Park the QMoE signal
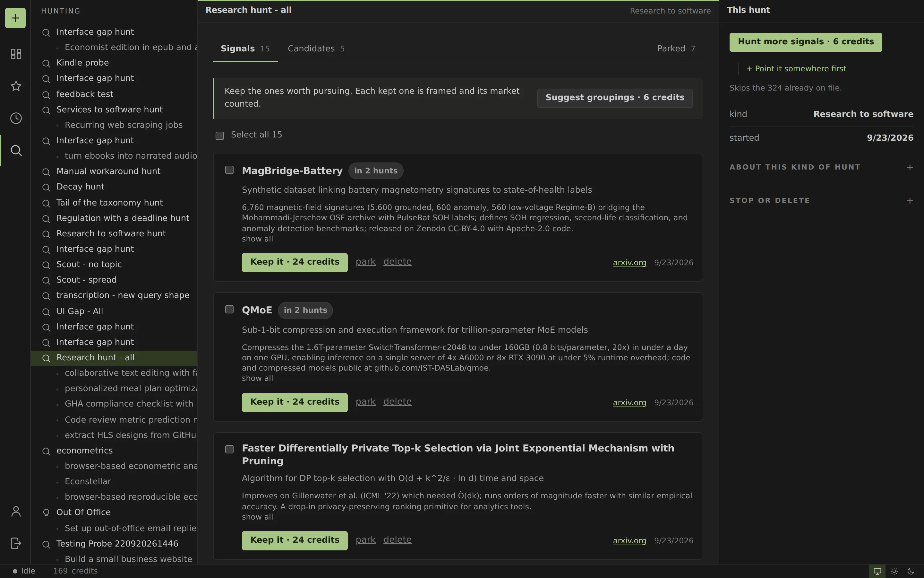924x578 pixels. pos(365,401)
